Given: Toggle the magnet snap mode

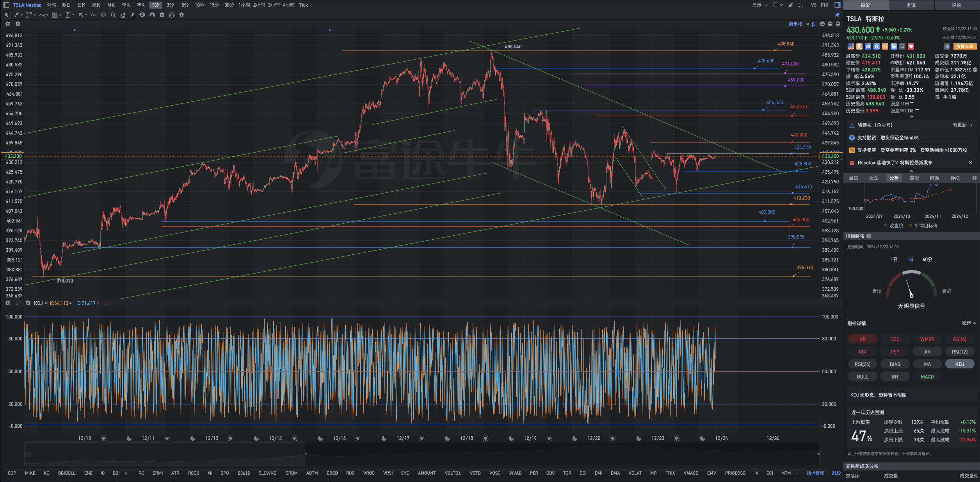Looking at the screenshot, I should [152, 15].
